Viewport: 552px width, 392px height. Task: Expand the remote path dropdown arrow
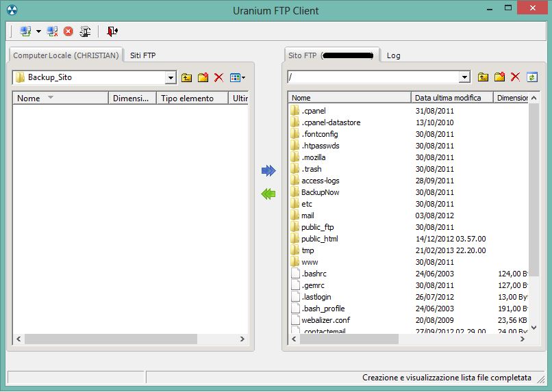(x=465, y=77)
